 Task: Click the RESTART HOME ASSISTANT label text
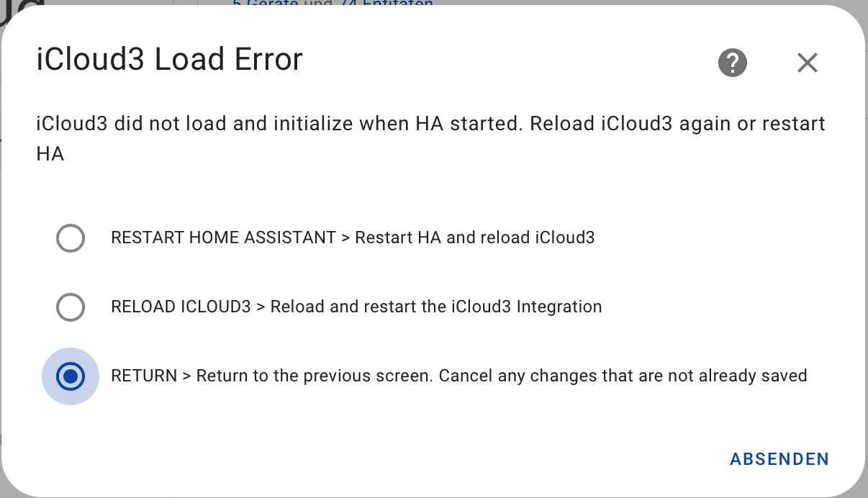[x=352, y=237]
